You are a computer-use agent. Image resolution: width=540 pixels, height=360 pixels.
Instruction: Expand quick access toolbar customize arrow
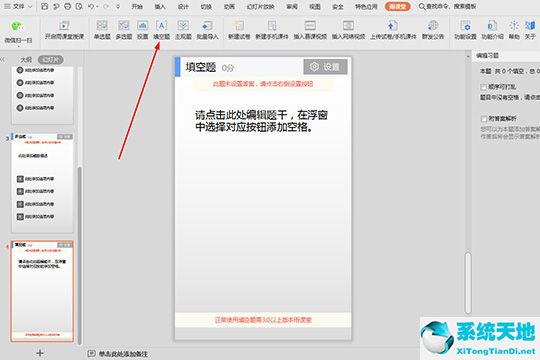click(x=118, y=7)
